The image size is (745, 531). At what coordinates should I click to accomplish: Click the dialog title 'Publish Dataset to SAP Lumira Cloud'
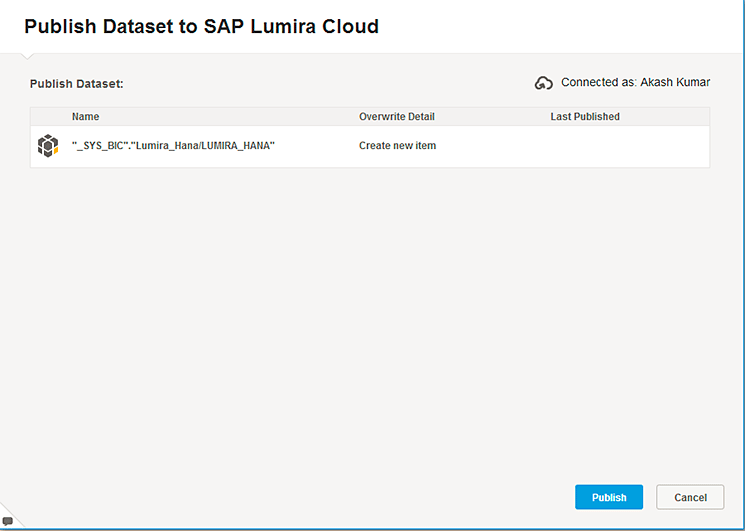click(201, 27)
